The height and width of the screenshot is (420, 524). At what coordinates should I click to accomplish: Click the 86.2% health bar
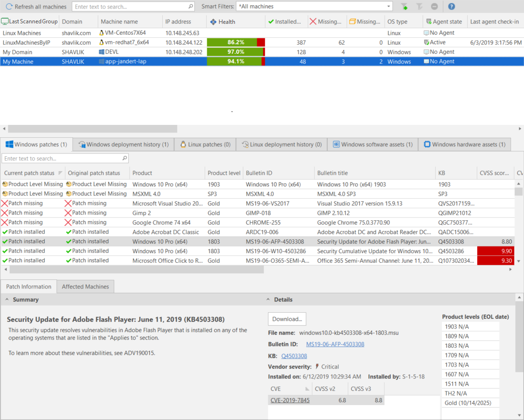(x=236, y=42)
